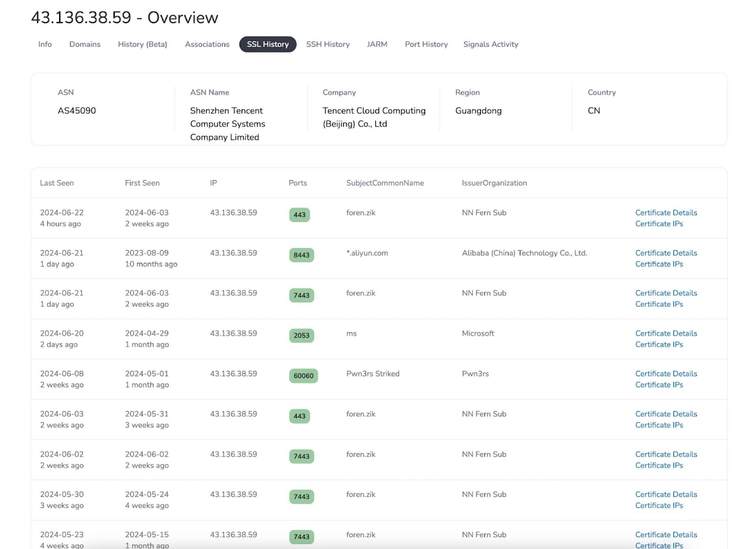View Certificate IPs for 2024-05-30 row

tap(659, 506)
